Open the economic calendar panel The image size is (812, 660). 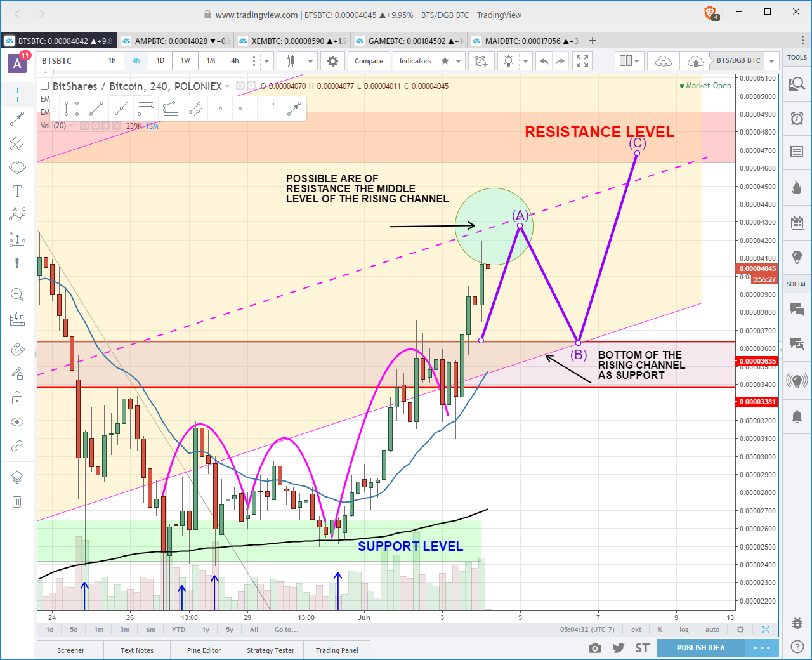pyautogui.click(x=797, y=222)
